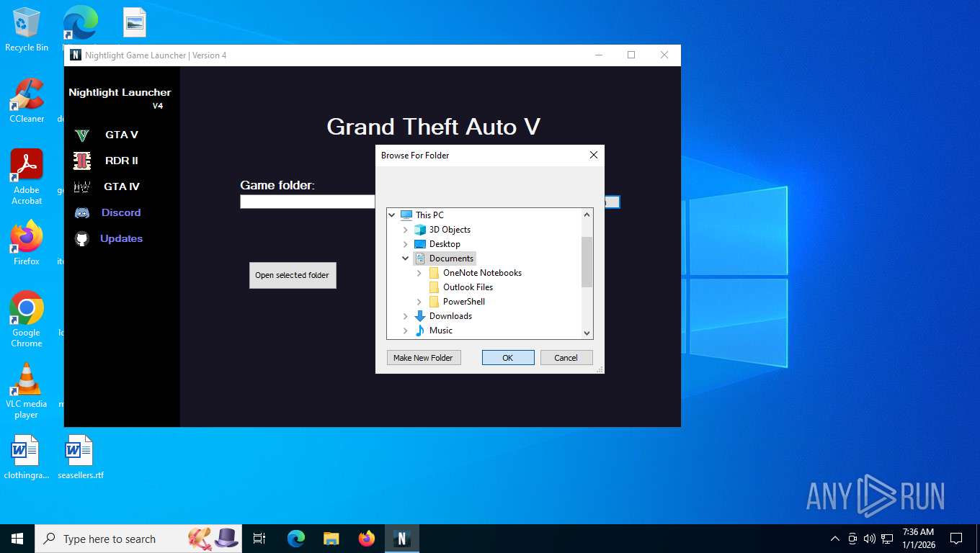Screen dimensions: 980x553
Task: Open Recycle Bin desktop icon
Action: pyautogui.click(x=27, y=30)
